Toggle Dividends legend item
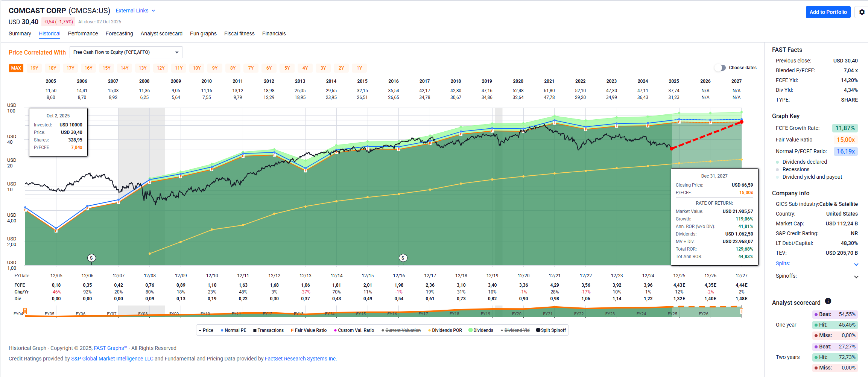Screen dimensions: 868x377 coord(480,330)
